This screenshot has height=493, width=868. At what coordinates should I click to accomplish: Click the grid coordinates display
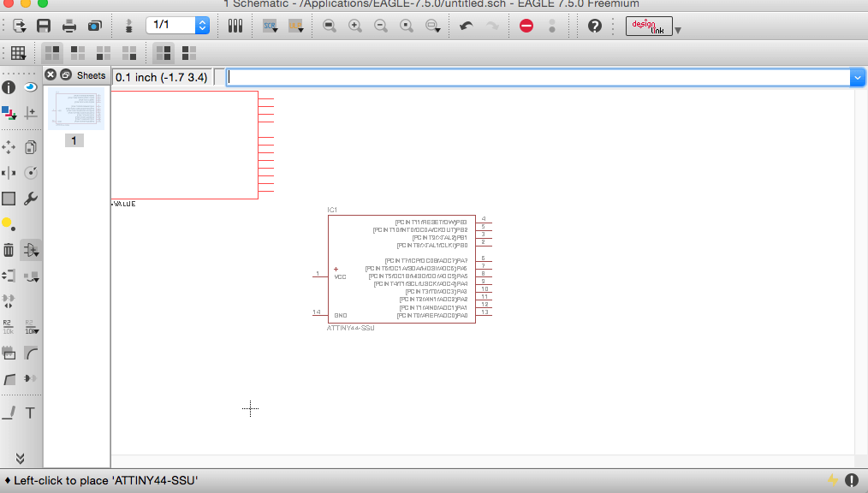click(x=161, y=78)
